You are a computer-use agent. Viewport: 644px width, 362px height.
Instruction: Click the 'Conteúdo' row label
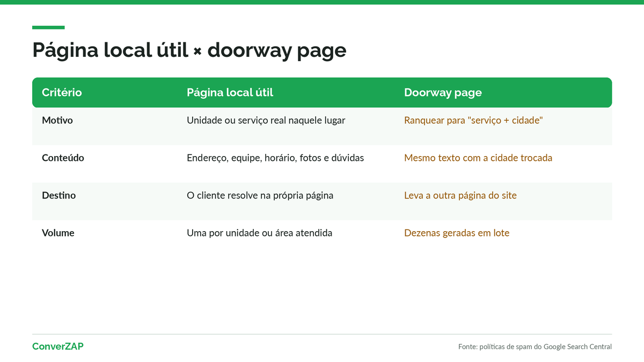tap(63, 158)
